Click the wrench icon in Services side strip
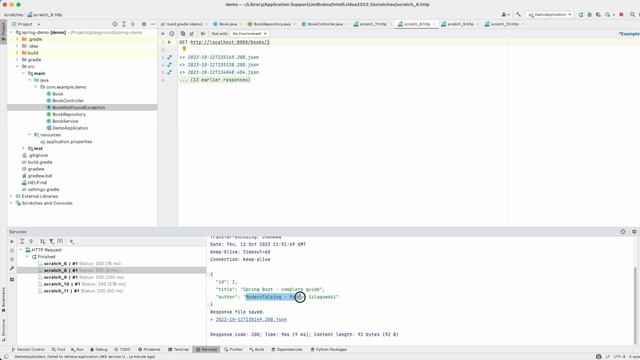640x360 pixels. (12, 269)
